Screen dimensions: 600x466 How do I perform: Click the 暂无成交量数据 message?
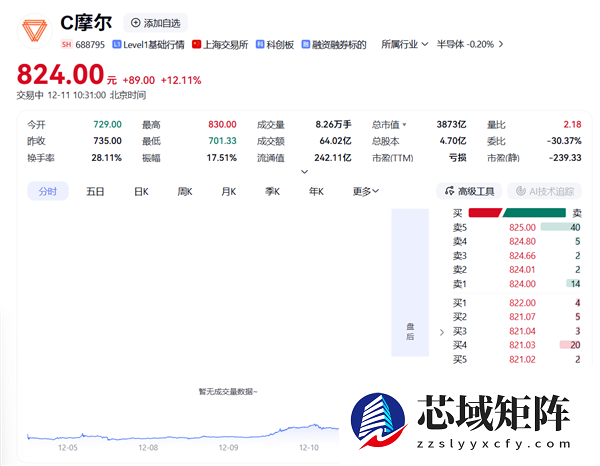coord(228,391)
